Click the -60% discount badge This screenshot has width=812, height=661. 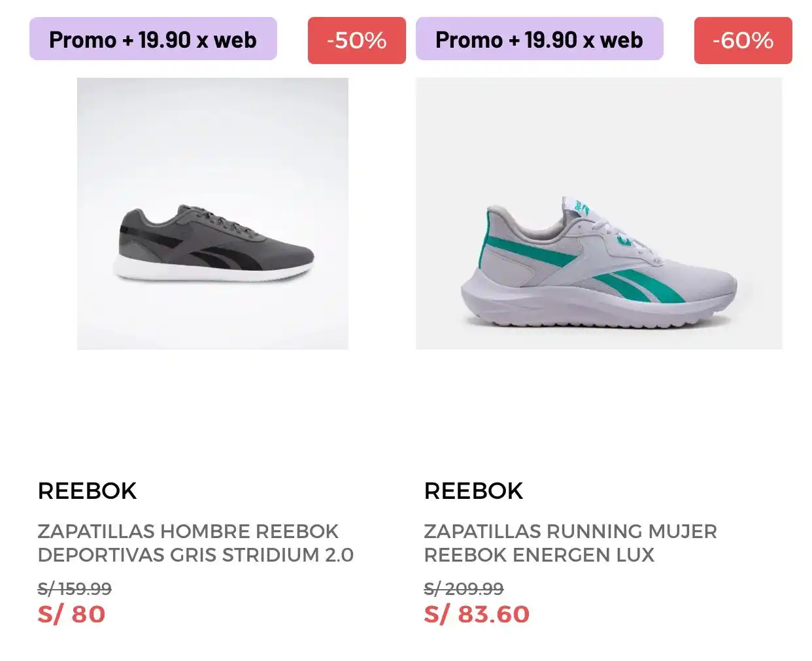[743, 41]
